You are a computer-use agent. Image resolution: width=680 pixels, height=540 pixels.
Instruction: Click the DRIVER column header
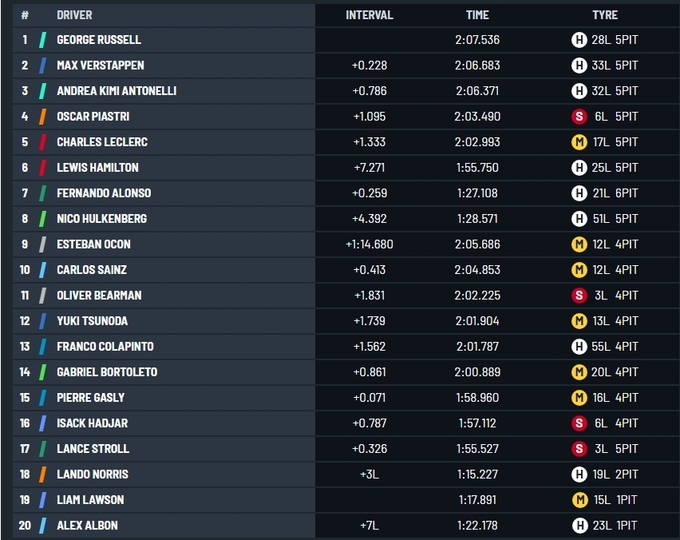tap(75, 15)
